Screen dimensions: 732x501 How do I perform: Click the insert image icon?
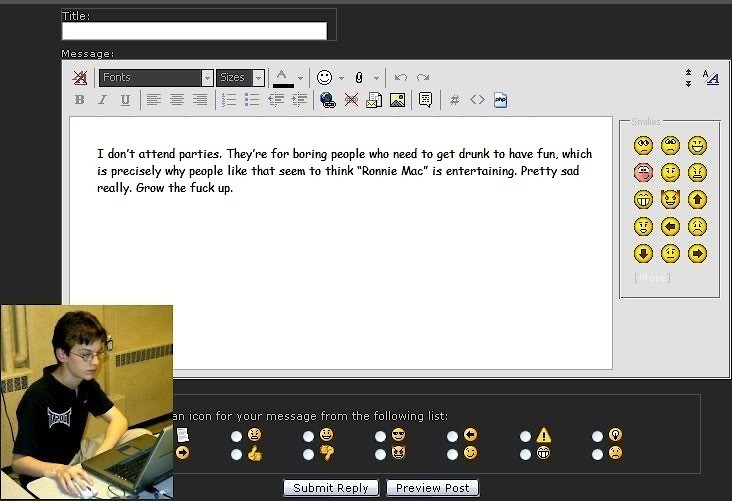[x=397, y=100]
